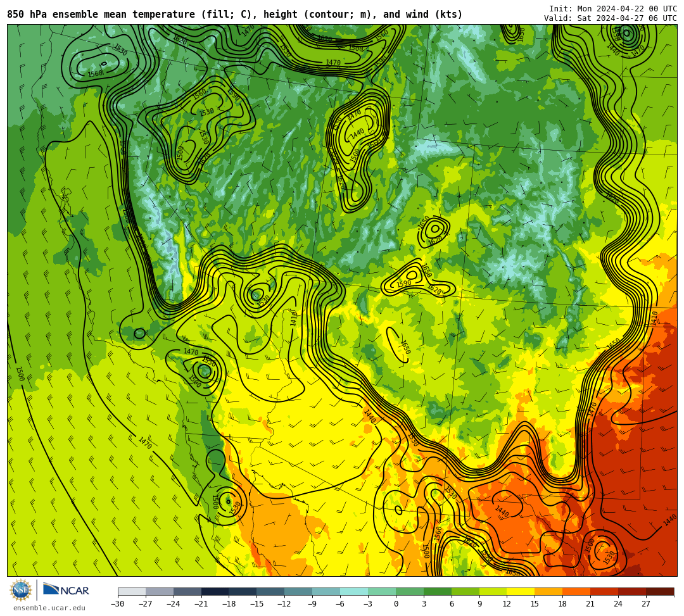Pick the dark navy swatch between −21 and −18
Screen dimensions: 684x616
[x=215, y=591]
